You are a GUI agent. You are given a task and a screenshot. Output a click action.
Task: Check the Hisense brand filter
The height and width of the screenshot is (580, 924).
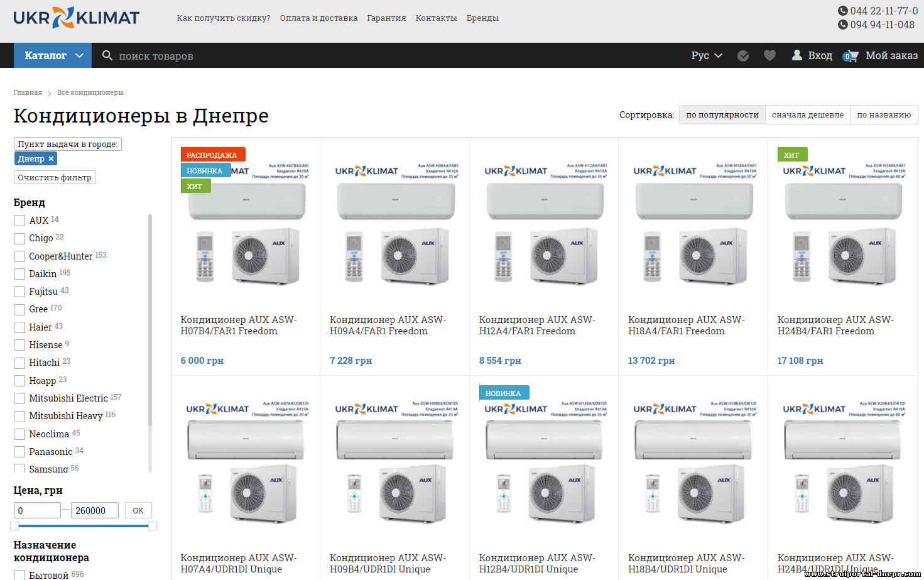(19, 345)
